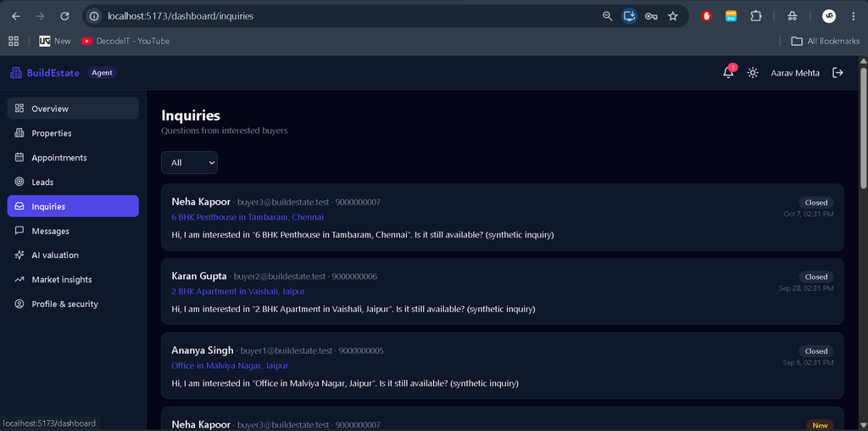
Task: Open the Overview section in sidebar
Action: coord(73,108)
